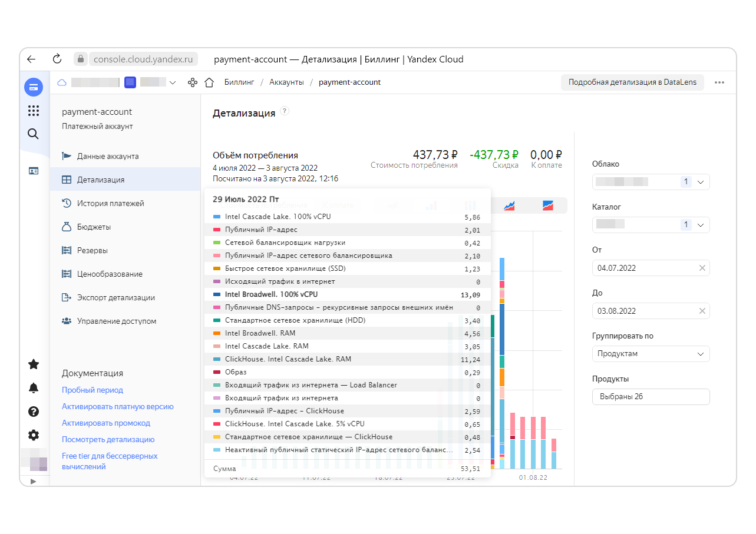Screen dimensions: 756x534
Task: Click payment-account breadcrumb
Action: [x=349, y=82]
